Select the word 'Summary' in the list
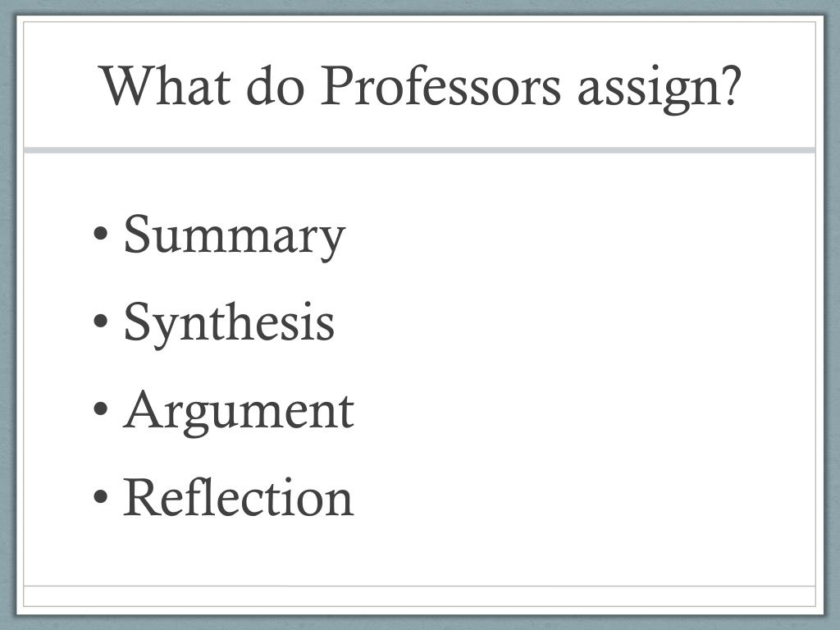 click(235, 236)
